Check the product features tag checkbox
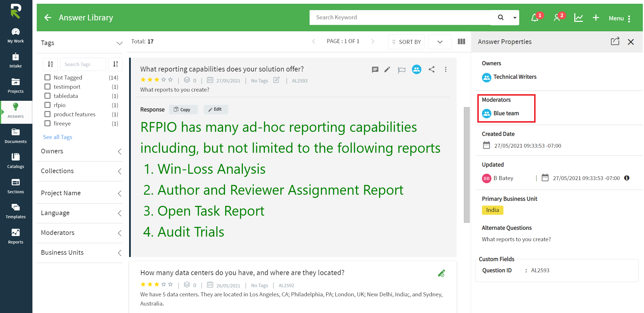644x313 pixels. point(48,114)
